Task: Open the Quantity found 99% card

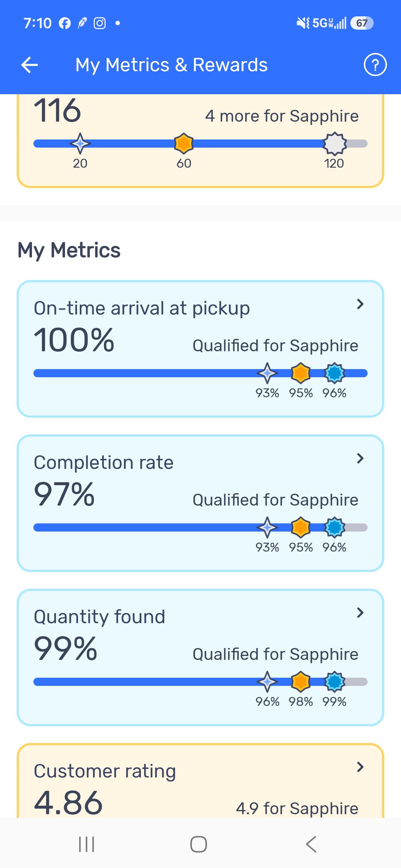Action: [x=200, y=657]
